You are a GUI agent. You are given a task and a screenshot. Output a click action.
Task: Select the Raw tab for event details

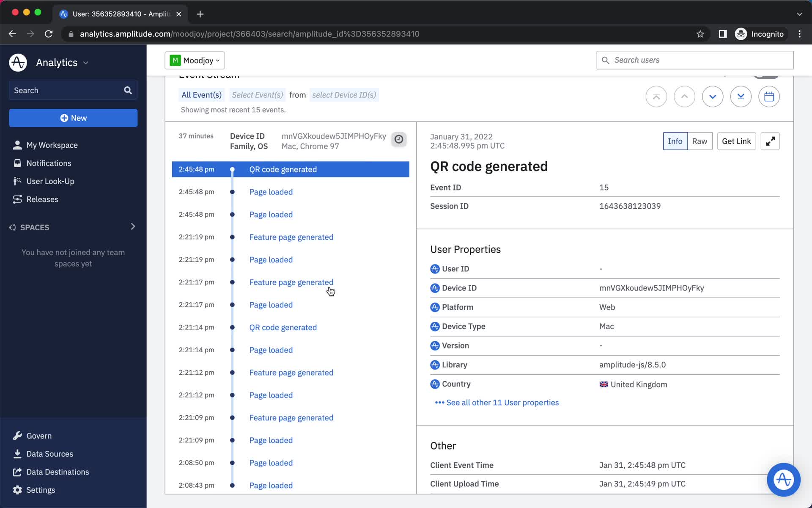tap(699, 141)
